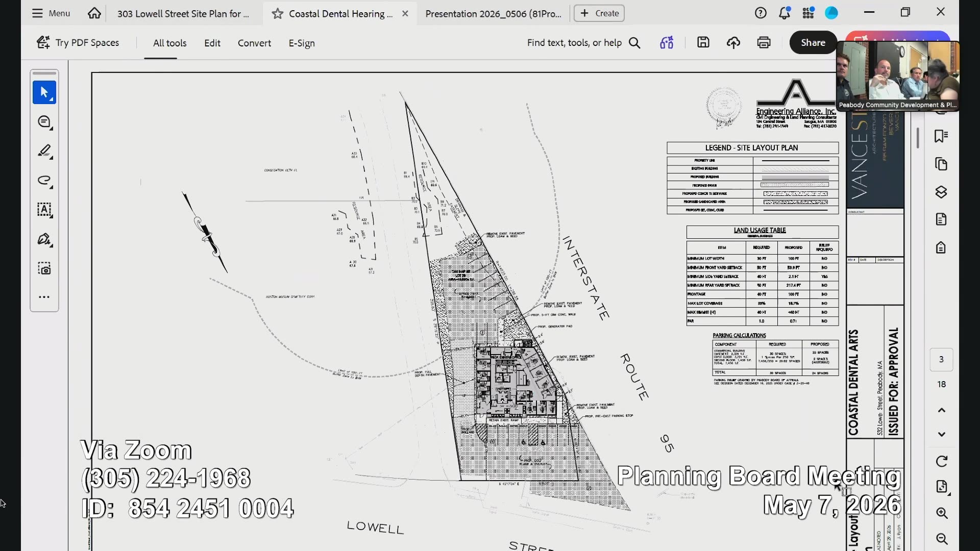Click Try PDF Spaces
The image size is (980, 551).
78,43
